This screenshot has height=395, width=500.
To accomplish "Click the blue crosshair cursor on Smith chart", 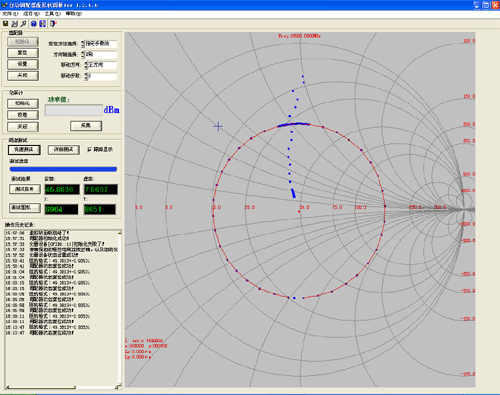I will click(x=218, y=126).
